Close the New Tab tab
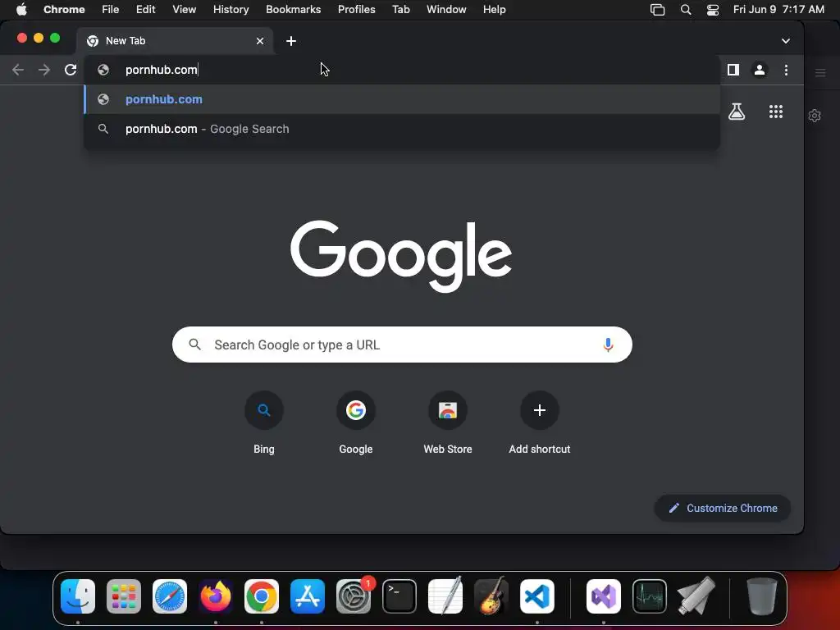The image size is (840, 630). tap(260, 41)
